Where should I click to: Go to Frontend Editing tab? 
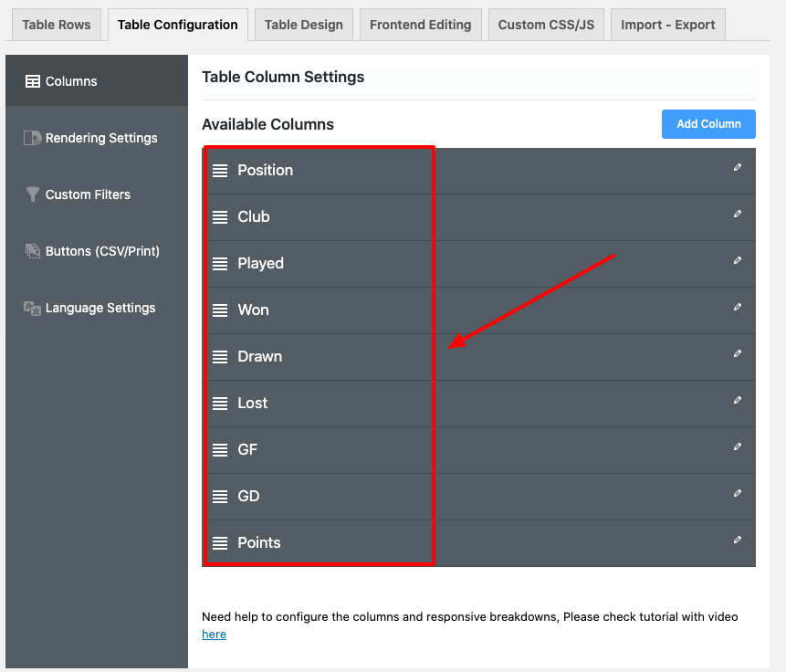420,25
